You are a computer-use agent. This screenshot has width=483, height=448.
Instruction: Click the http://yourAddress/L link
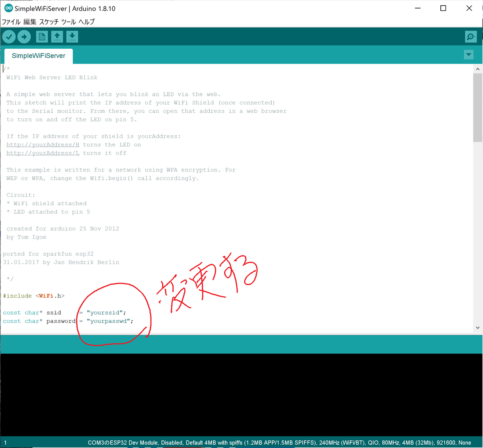pyautogui.click(x=42, y=153)
